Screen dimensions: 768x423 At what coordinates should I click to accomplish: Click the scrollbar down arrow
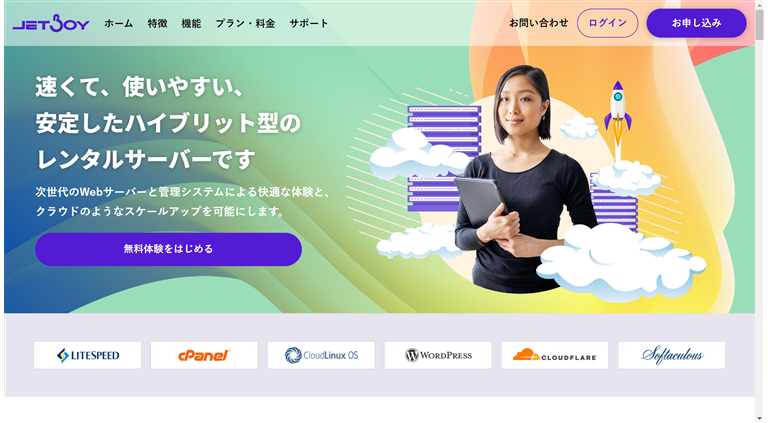tap(760, 418)
